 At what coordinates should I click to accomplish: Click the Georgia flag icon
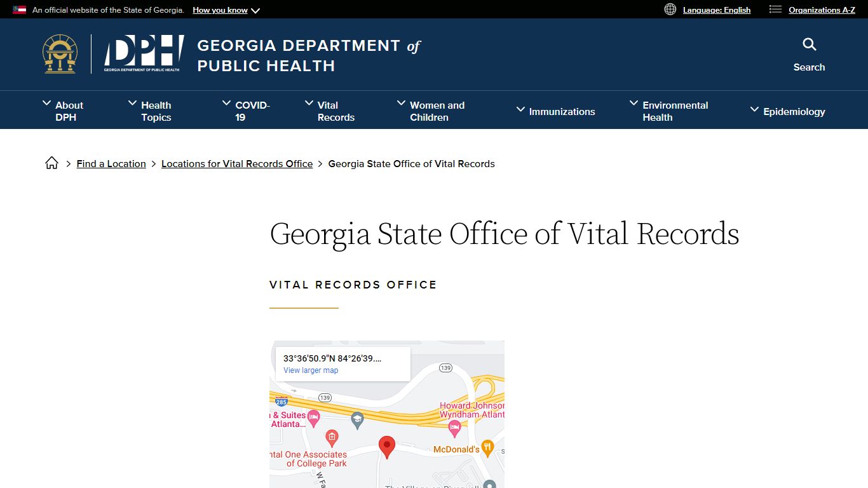point(20,10)
